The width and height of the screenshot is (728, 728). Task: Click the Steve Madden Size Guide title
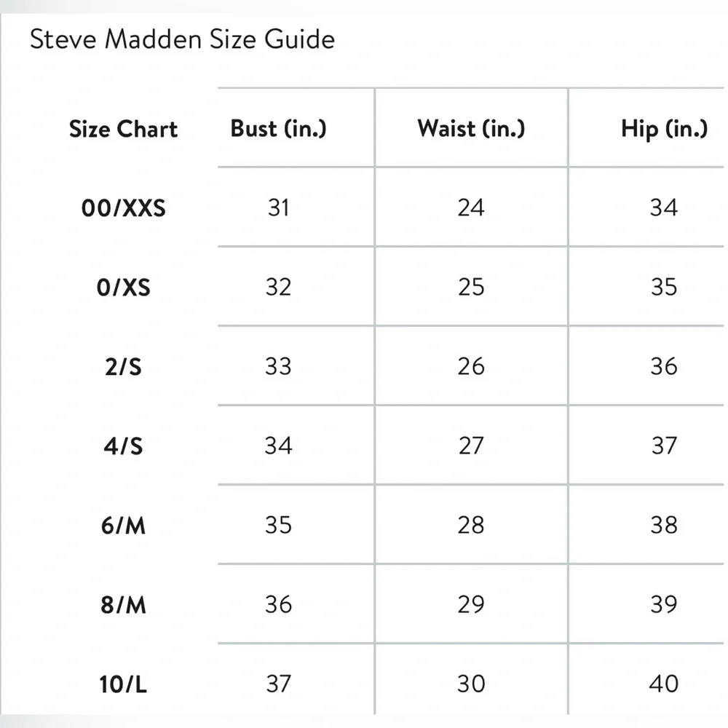pyautogui.click(x=182, y=39)
